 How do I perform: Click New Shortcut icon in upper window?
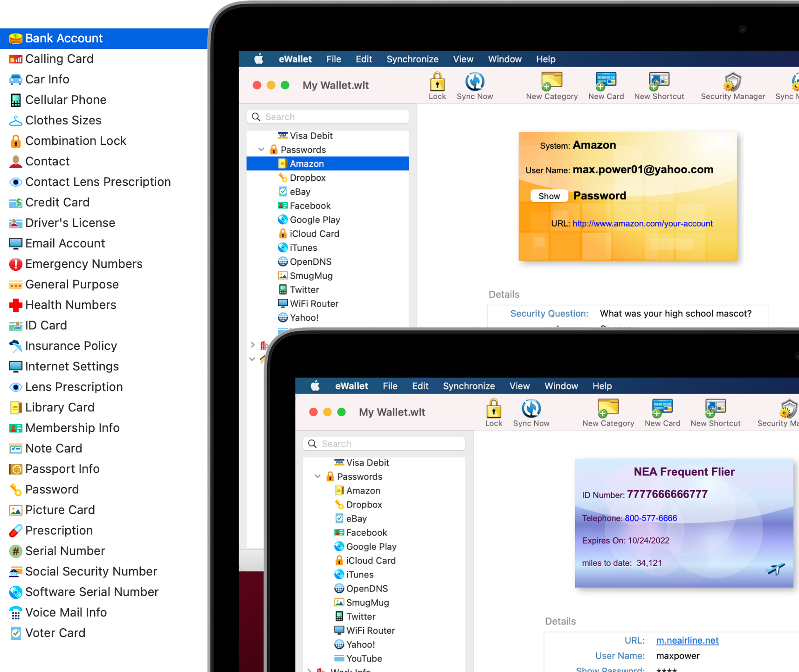659,82
